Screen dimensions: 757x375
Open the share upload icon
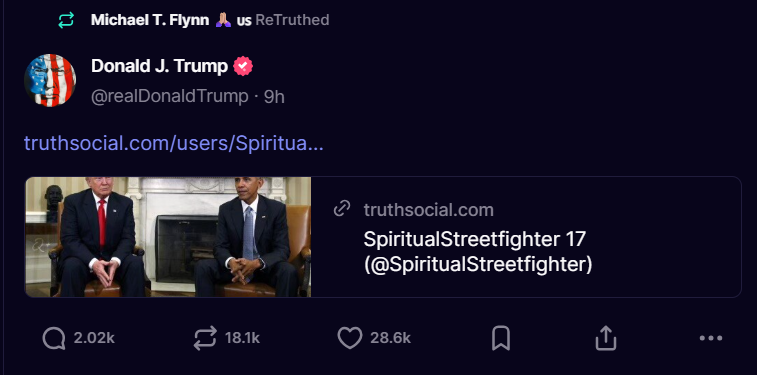[606, 338]
